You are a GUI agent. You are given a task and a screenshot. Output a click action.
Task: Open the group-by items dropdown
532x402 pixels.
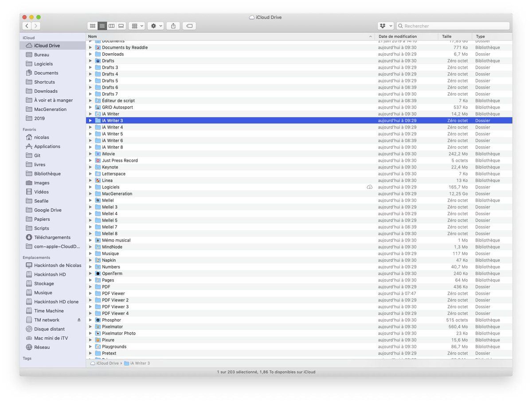tap(137, 26)
